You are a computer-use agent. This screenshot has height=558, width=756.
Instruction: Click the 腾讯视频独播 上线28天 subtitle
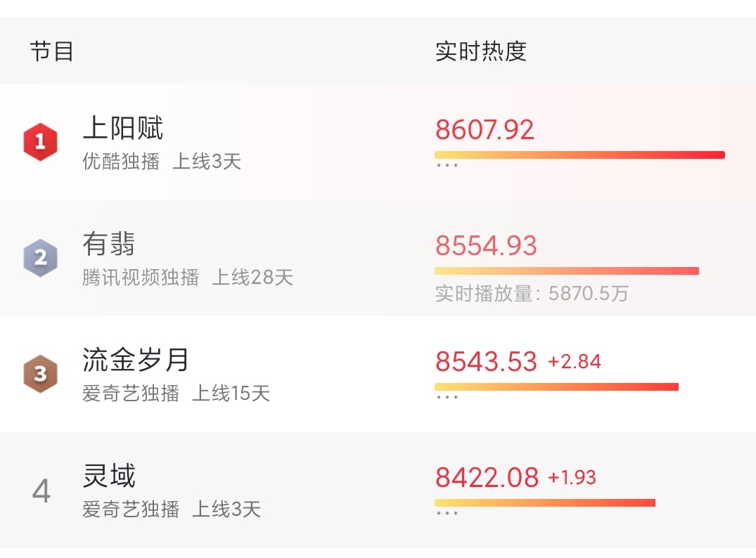point(188,278)
